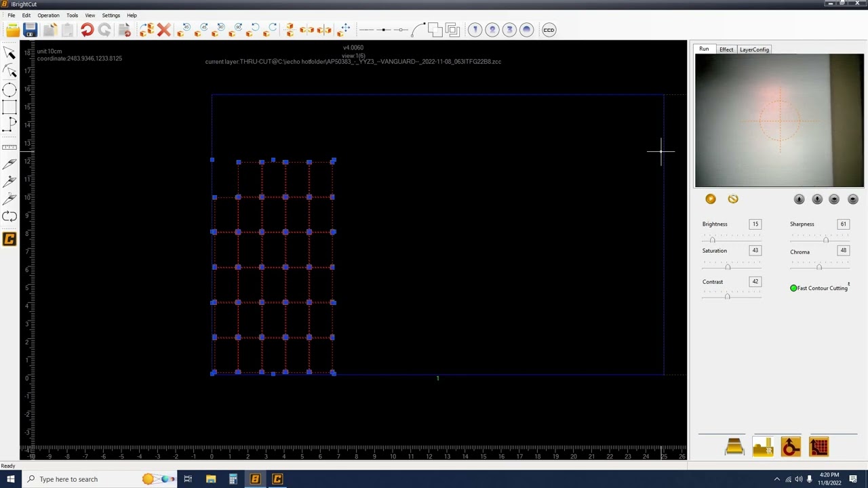
Task: Click the gold conveyor icon at panel bottom
Action: point(734,447)
